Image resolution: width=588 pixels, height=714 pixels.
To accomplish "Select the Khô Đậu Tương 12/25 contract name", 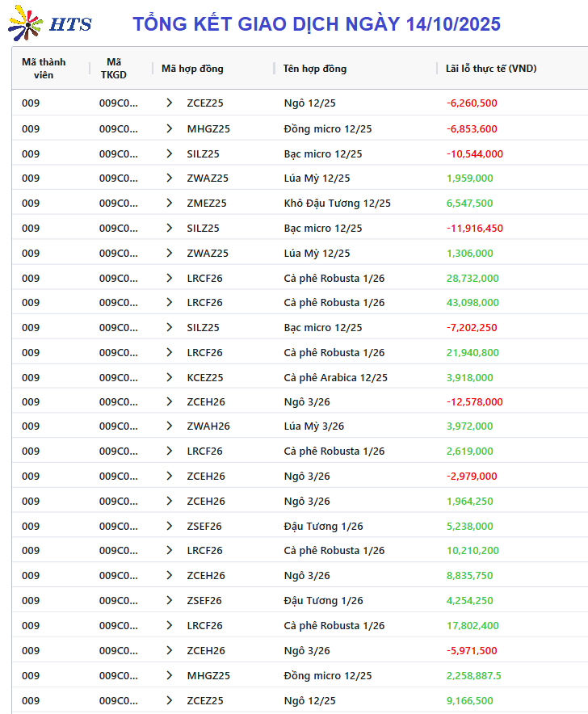I will click(x=337, y=204).
